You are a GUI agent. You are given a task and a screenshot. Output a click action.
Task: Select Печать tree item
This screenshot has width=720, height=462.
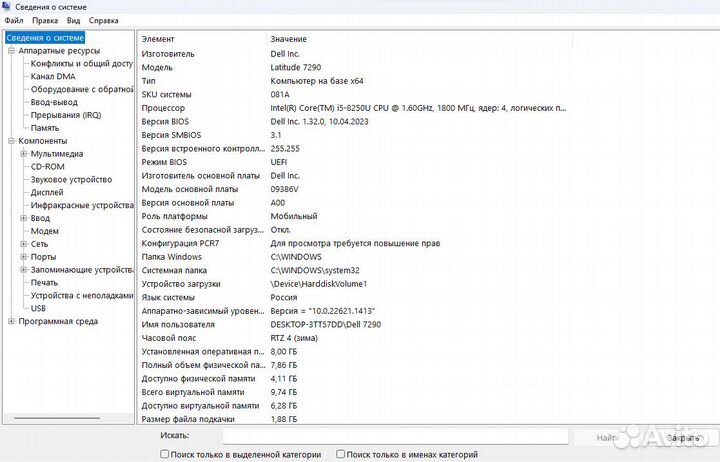(44, 282)
